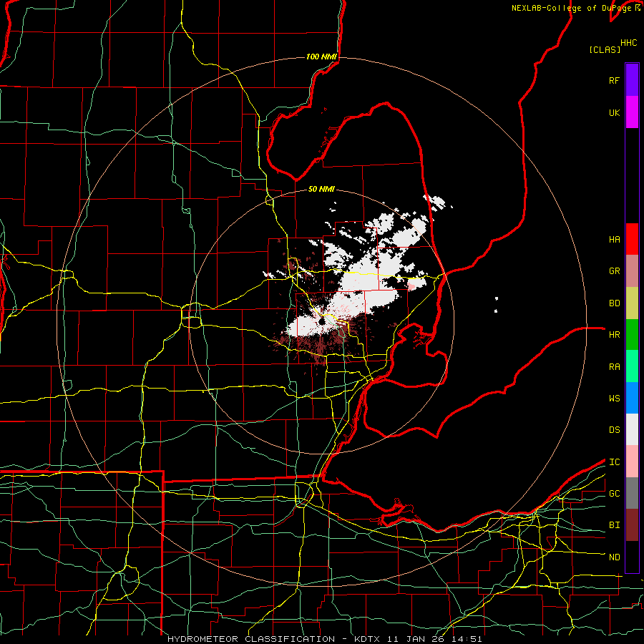The image size is (644, 644).
Task: Click the brown BI legend swatch
Action: pos(632,525)
